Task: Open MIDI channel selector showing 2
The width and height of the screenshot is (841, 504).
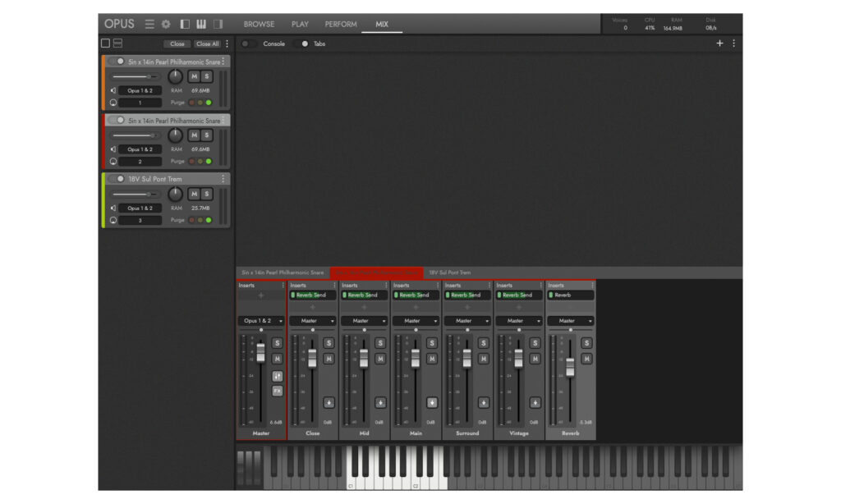Action: [x=140, y=162]
